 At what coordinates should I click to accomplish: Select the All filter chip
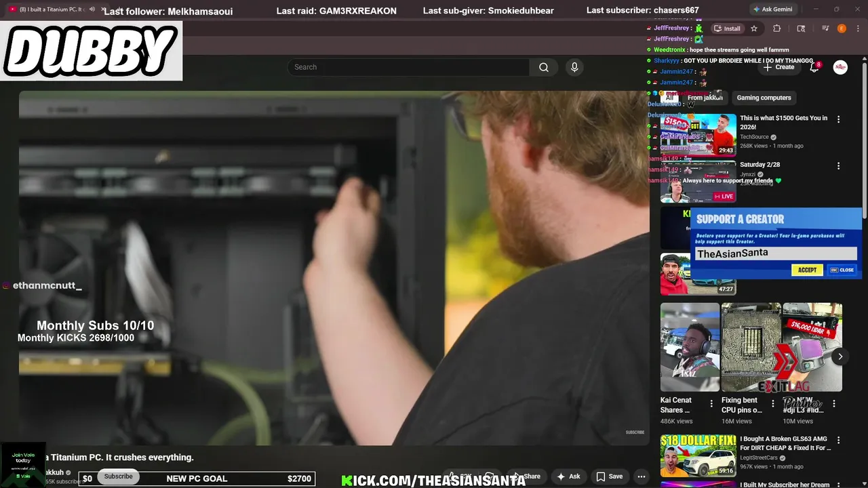tap(669, 98)
